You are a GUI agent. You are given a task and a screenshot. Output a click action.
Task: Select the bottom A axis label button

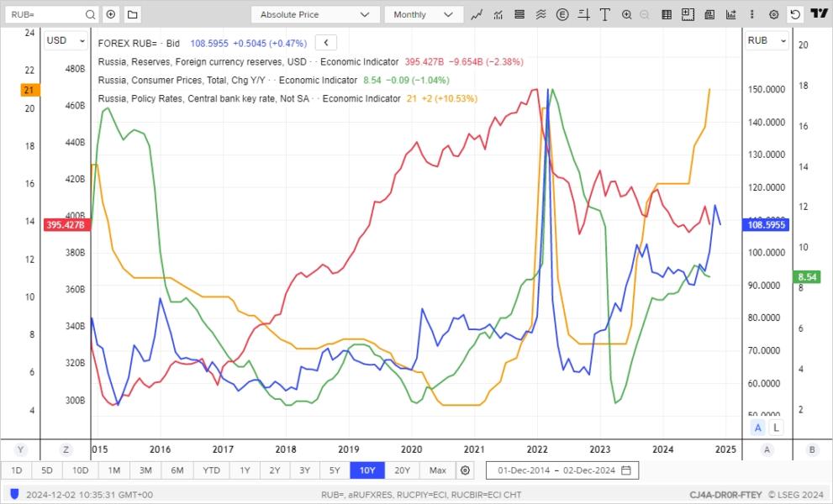click(x=767, y=450)
